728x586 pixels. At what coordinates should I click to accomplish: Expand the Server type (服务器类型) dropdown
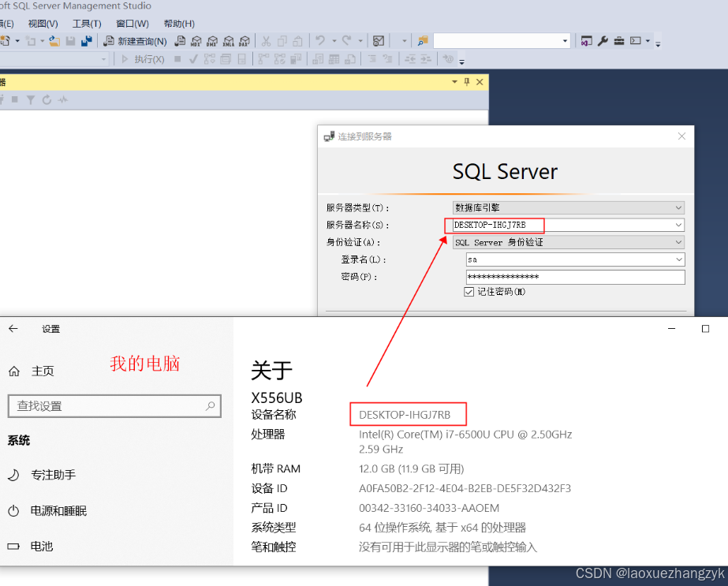coord(678,207)
